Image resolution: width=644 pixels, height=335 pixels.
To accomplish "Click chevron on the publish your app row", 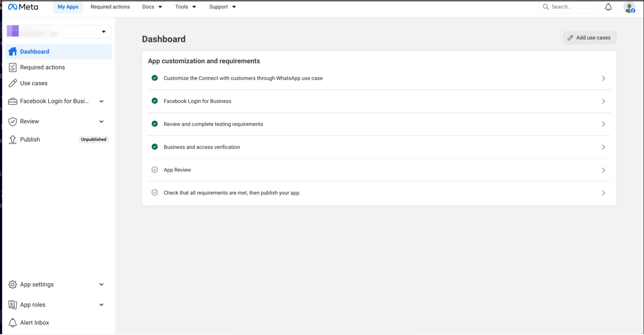I will pyautogui.click(x=604, y=193).
